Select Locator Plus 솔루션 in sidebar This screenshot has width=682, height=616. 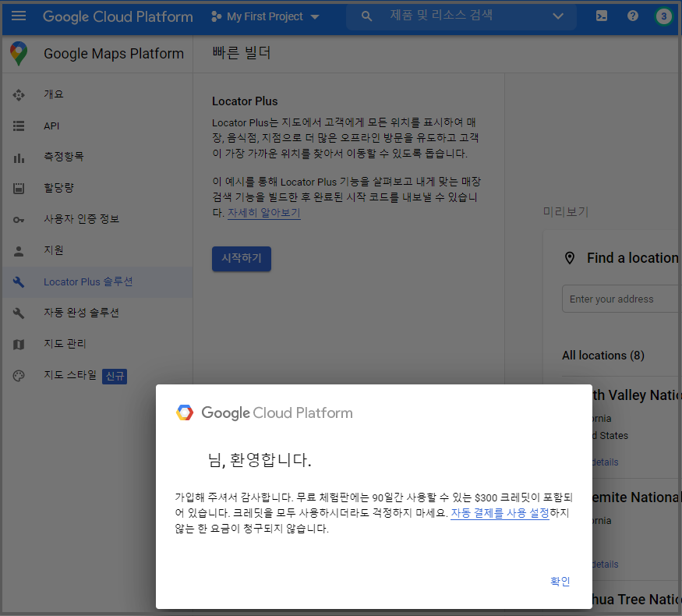pos(88,281)
